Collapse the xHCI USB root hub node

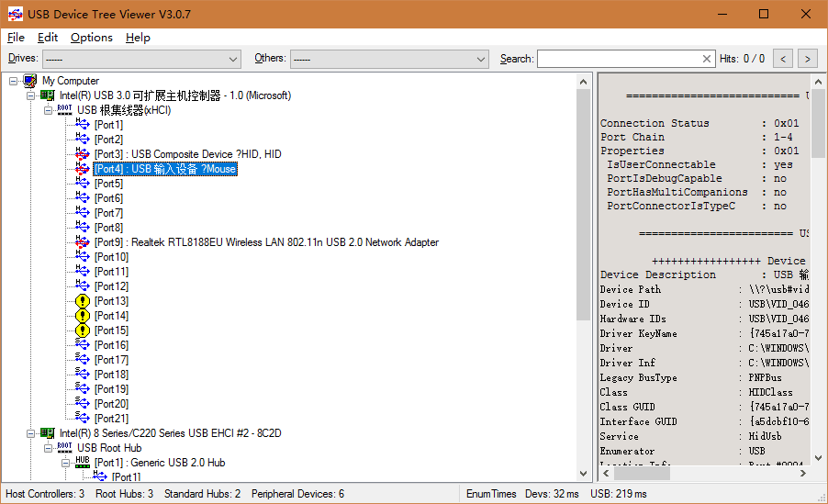point(48,110)
